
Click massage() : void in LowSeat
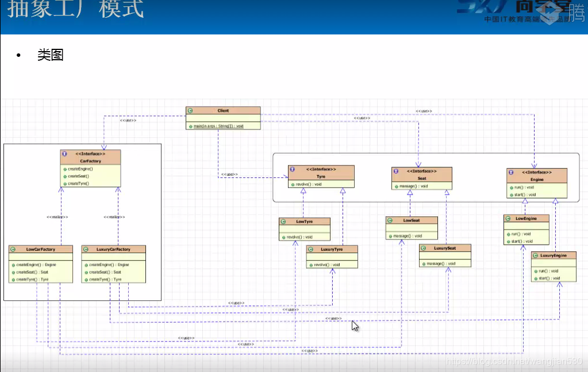tap(408, 236)
